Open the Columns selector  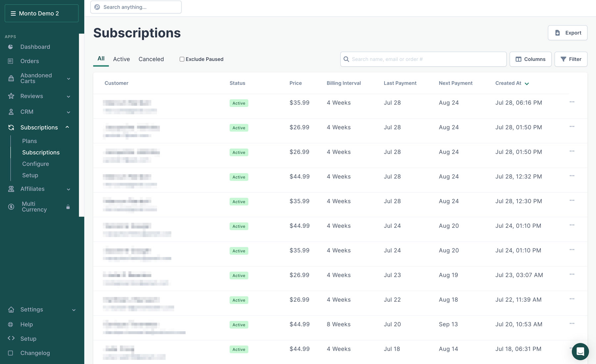[530, 59]
